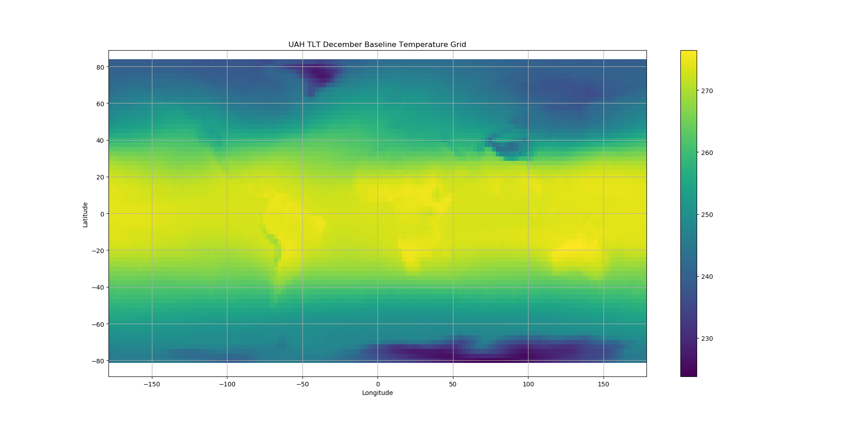Click the 240 label on the colorbar

[x=707, y=277]
